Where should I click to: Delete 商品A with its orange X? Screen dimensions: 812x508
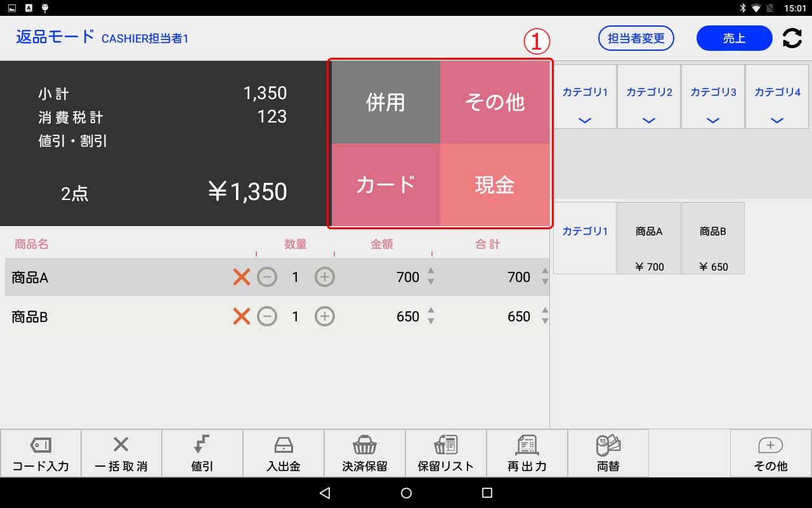point(241,277)
